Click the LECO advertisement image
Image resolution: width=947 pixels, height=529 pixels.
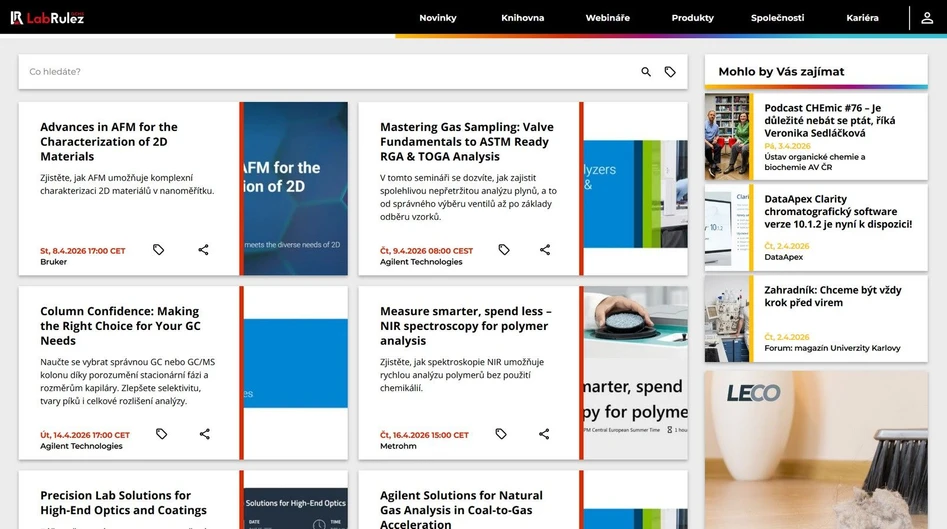[815, 450]
